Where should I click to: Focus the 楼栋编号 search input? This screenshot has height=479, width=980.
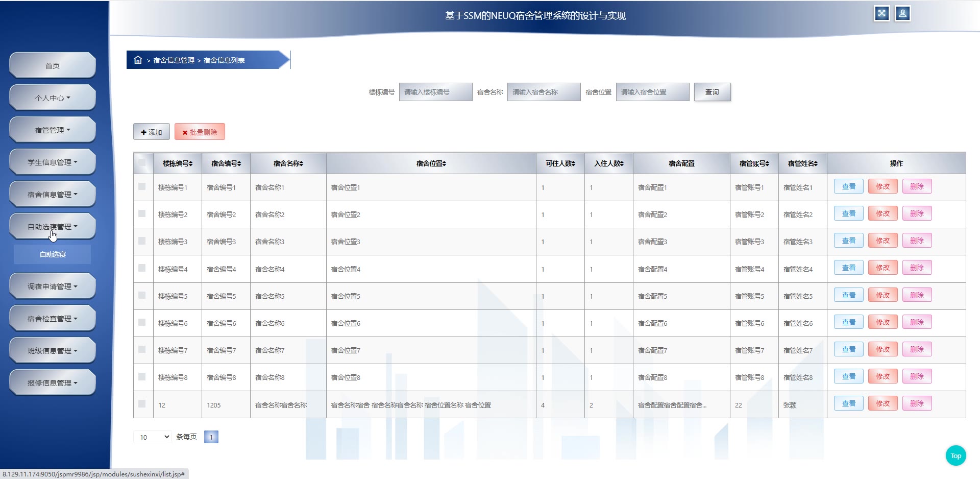click(x=435, y=92)
